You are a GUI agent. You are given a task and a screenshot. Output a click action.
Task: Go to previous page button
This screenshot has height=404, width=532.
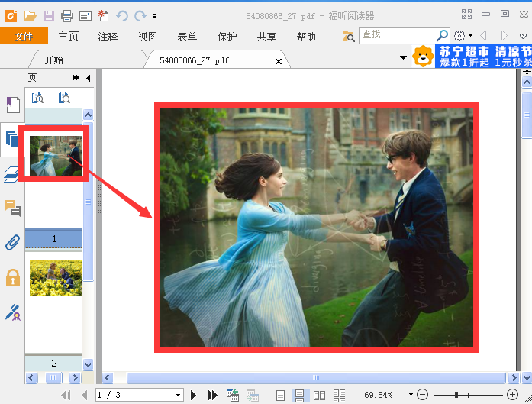(x=85, y=395)
